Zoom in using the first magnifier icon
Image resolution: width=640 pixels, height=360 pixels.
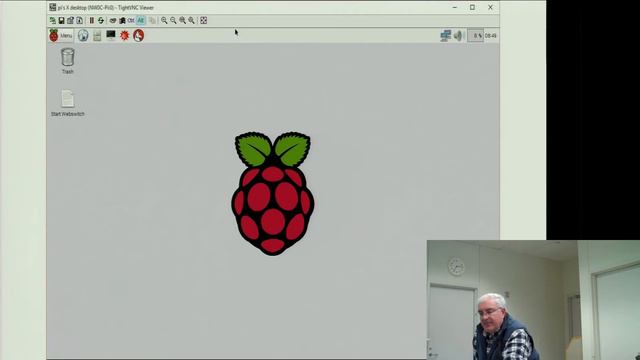click(164, 20)
